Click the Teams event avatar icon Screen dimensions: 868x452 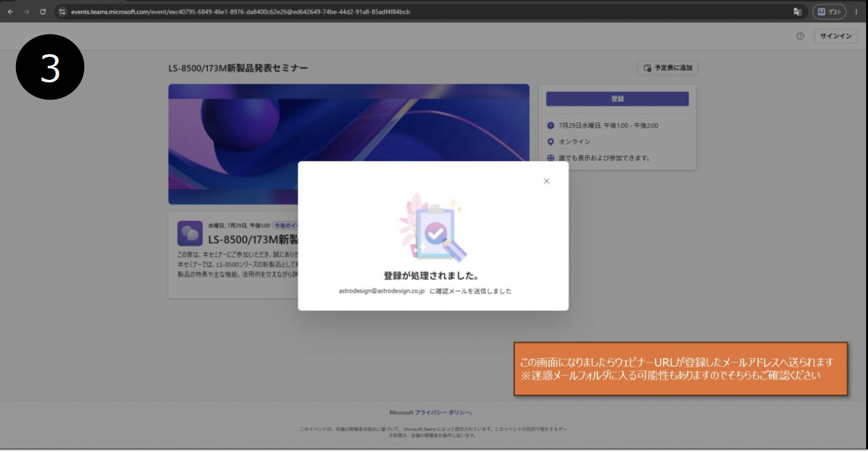pyautogui.click(x=190, y=234)
